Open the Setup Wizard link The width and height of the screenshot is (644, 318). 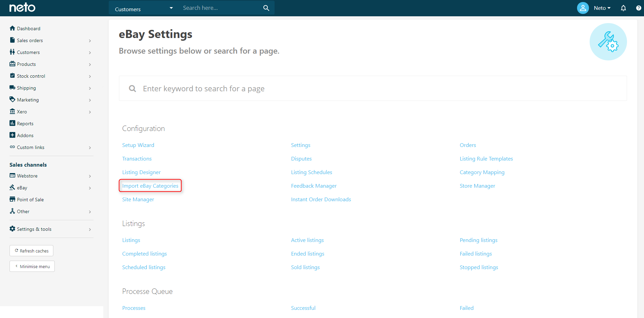138,145
